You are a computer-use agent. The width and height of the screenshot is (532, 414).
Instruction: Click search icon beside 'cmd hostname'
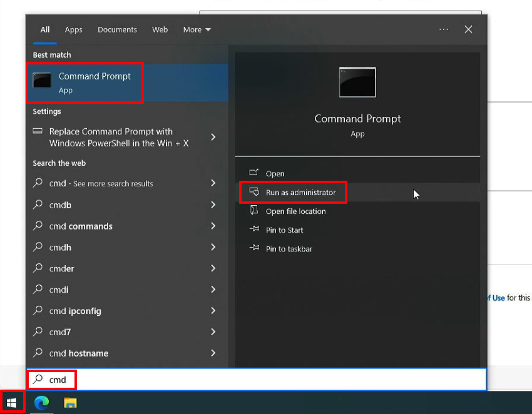click(38, 353)
